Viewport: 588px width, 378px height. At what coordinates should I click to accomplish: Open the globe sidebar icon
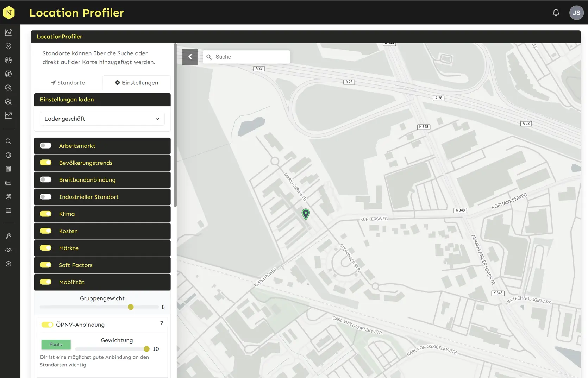8,155
